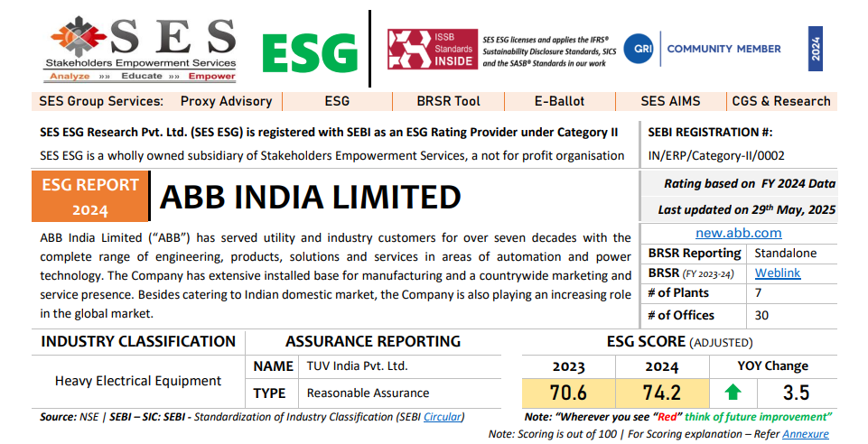868x444 pixels.
Task: Open the Annexure scoring explanation link
Action: click(806, 434)
